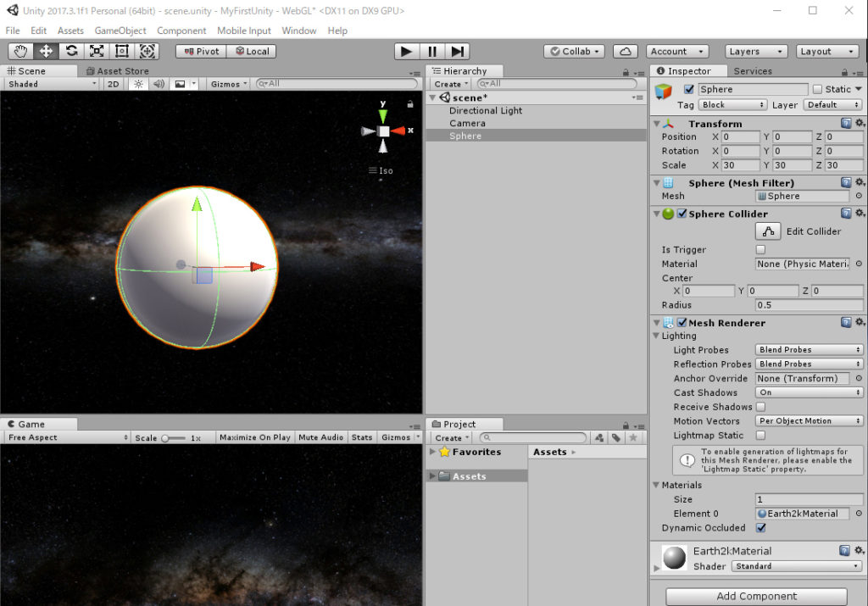Viewport: 868px width, 606px height.
Task: Open the GameObject menu
Action: pyautogui.click(x=120, y=31)
